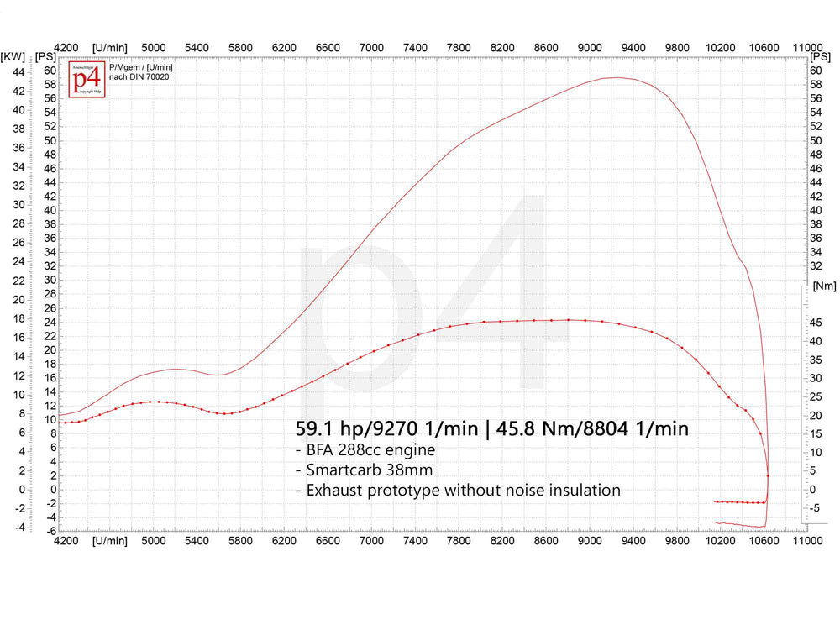
Task: Click the red p4 logo box
Action: (x=87, y=79)
